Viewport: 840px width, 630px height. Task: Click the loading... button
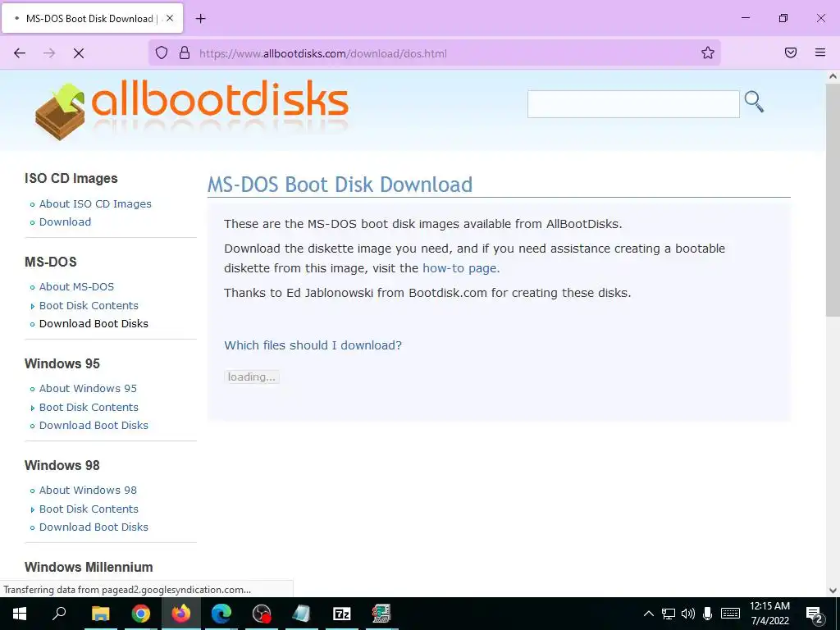click(x=252, y=377)
